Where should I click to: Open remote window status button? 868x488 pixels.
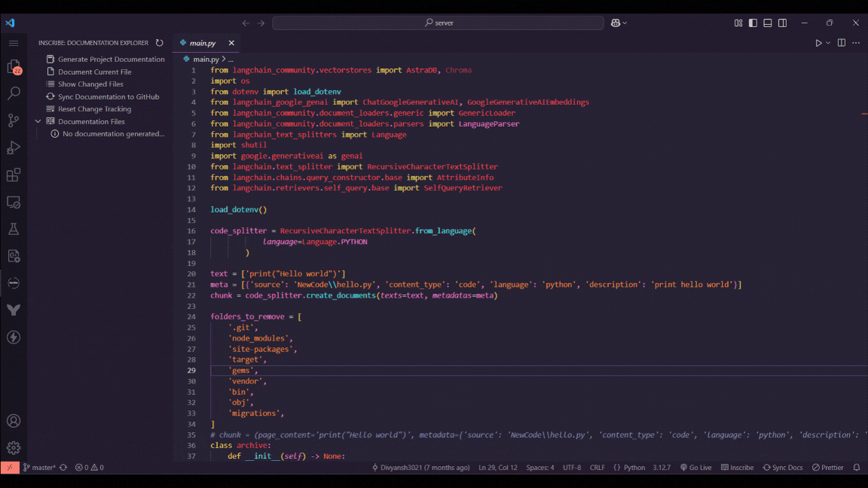[x=9, y=468]
